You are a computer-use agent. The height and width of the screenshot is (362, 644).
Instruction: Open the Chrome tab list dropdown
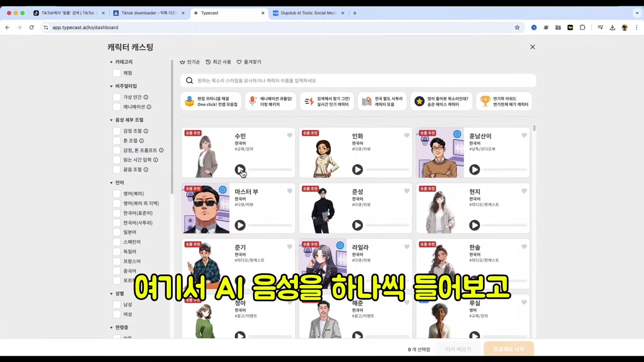coord(637,13)
